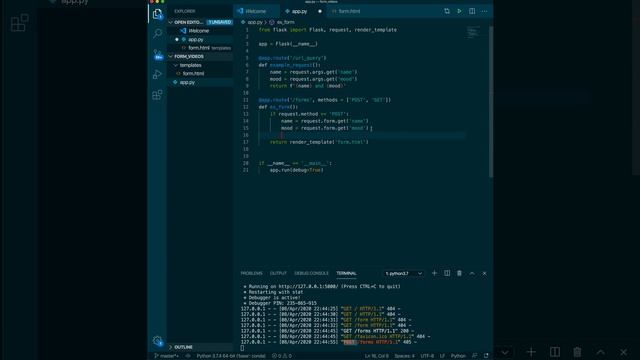Switch to the form.html editor tab
Image resolution: width=640 pixels, height=360 pixels.
(349, 11)
